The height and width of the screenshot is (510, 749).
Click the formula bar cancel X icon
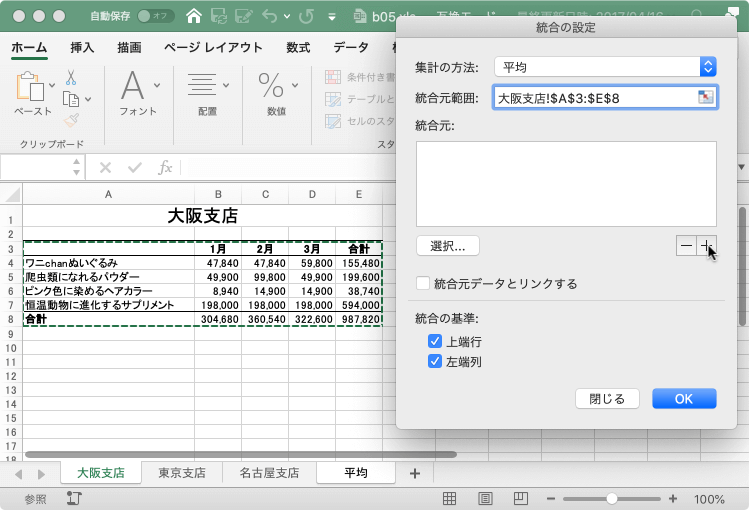(105, 168)
